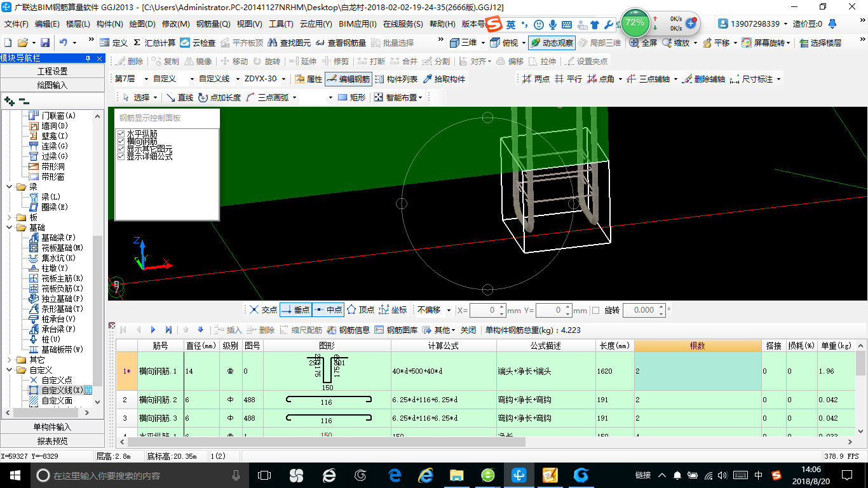Click the undo arrow icon
The width and height of the screenshot is (868, 488).
(64, 43)
